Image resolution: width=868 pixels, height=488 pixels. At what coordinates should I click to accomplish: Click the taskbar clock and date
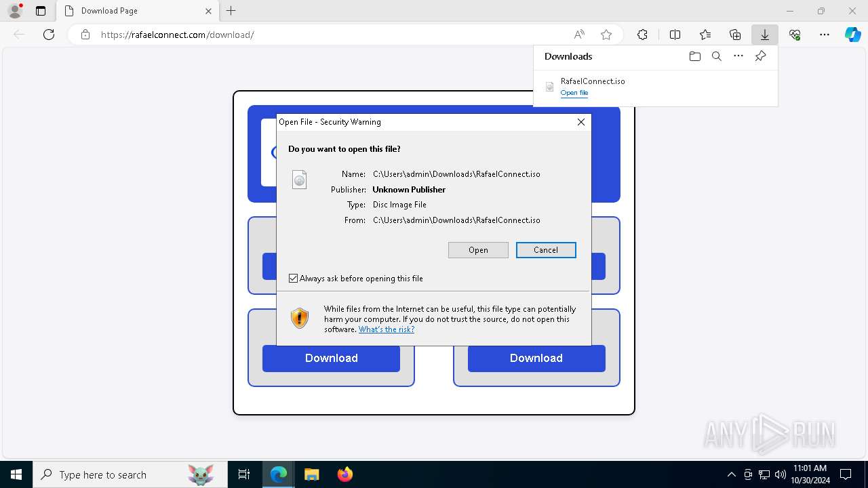[810, 474]
